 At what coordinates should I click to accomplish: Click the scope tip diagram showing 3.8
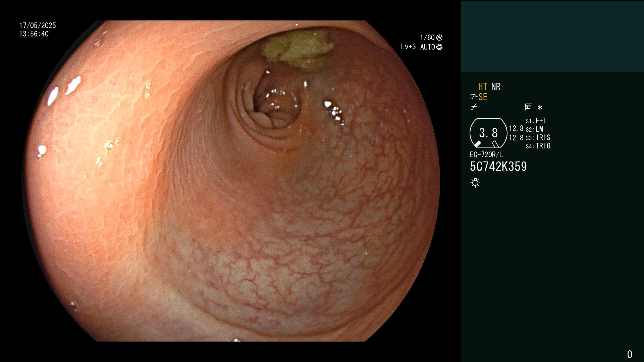[488, 133]
